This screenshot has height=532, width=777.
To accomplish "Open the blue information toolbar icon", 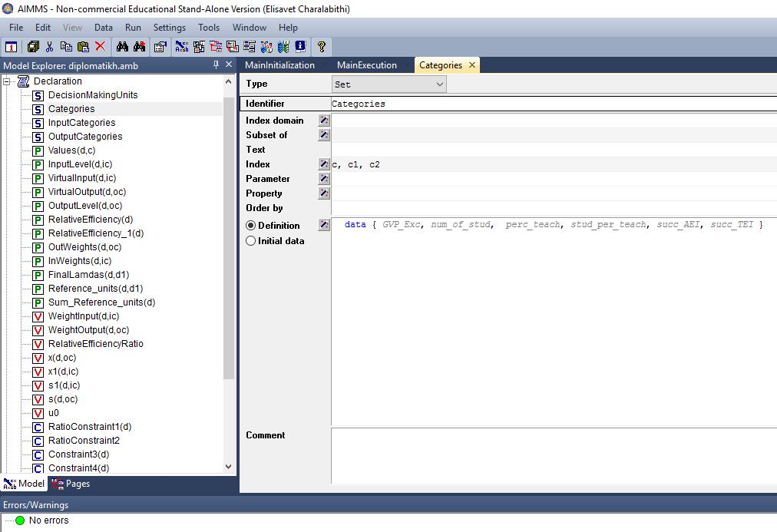I will tap(300, 47).
